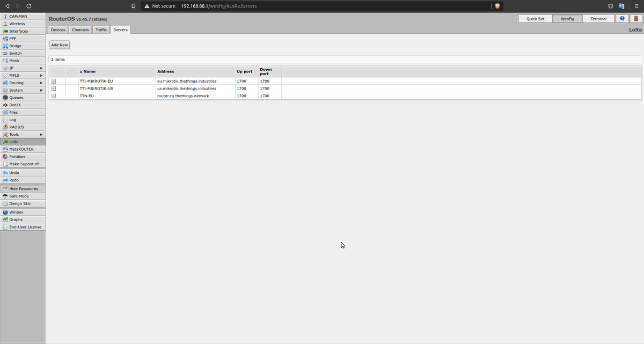Open the Graphs page

pos(23,219)
